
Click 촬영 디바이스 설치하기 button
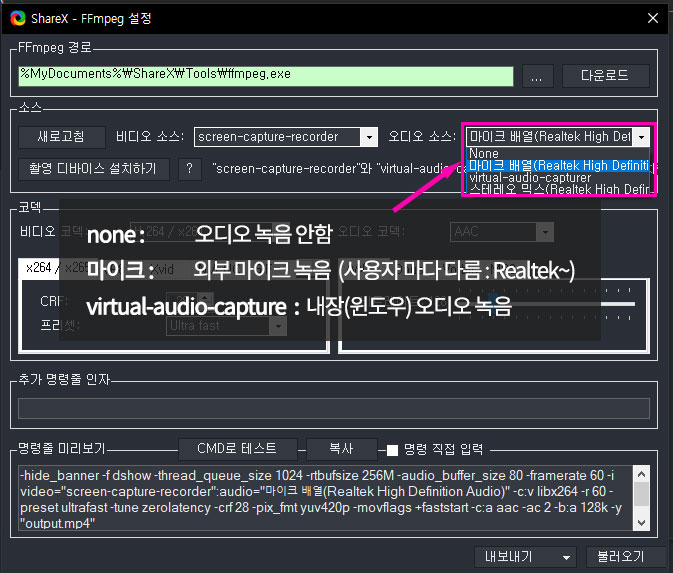click(x=94, y=169)
